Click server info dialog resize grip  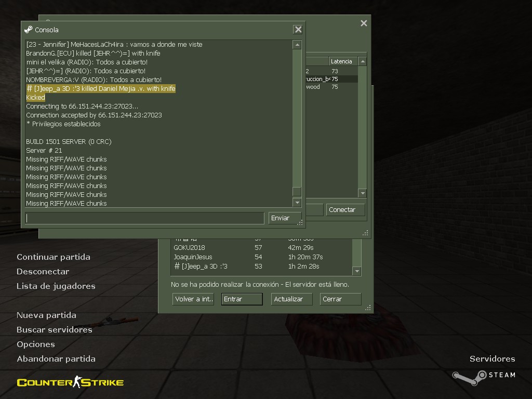(368, 308)
